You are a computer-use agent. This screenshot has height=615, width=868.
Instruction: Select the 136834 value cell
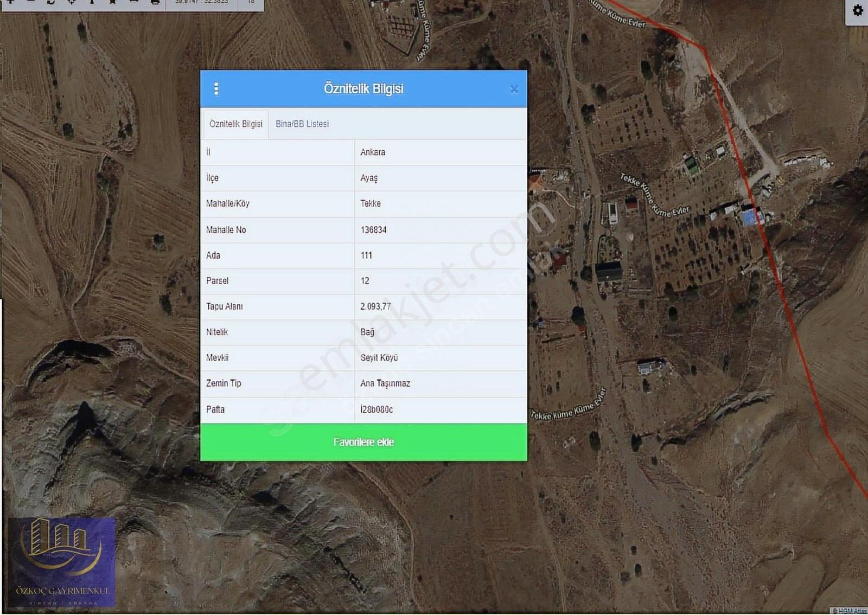pos(441,230)
